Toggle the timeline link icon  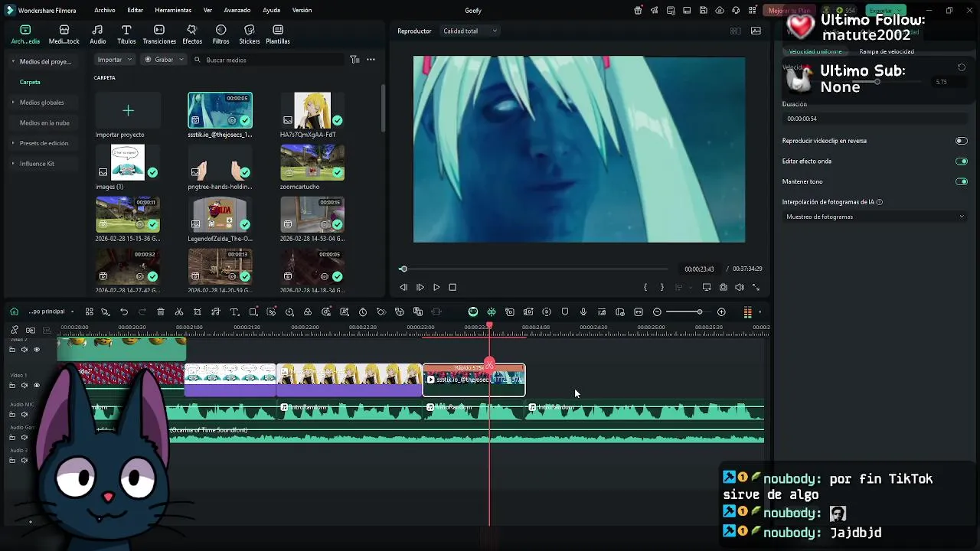click(15, 330)
